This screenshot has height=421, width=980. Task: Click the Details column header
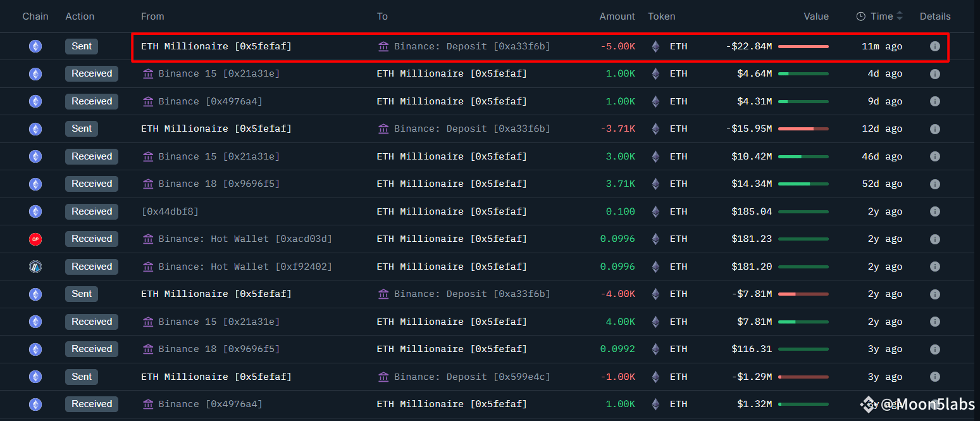[935, 16]
